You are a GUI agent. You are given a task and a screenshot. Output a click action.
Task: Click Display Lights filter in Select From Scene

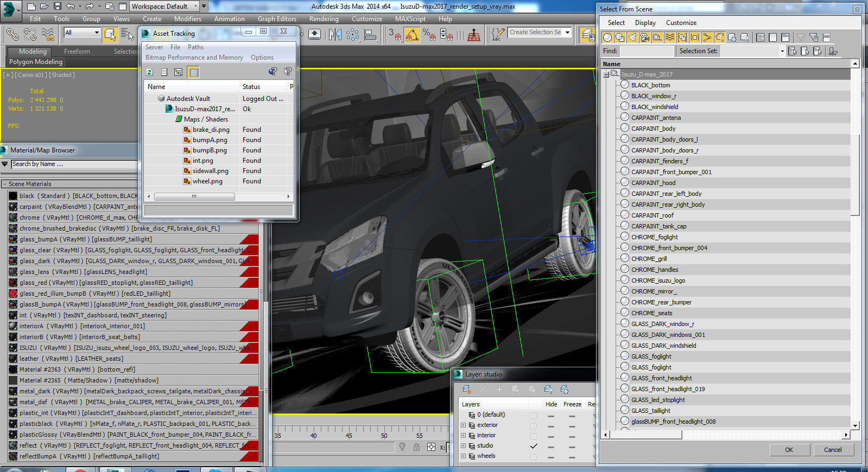[x=632, y=37]
